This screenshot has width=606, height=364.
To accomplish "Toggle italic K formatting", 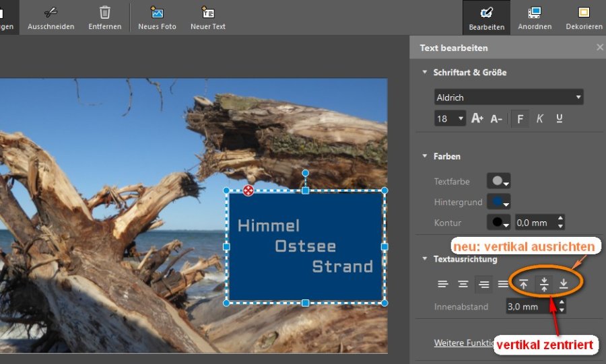I will [x=539, y=118].
